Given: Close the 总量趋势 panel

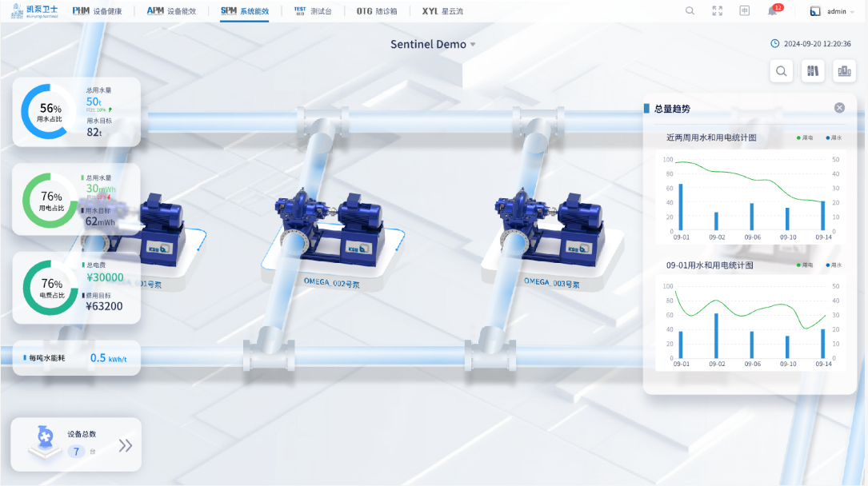Looking at the screenshot, I should click(x=839, y=108).
